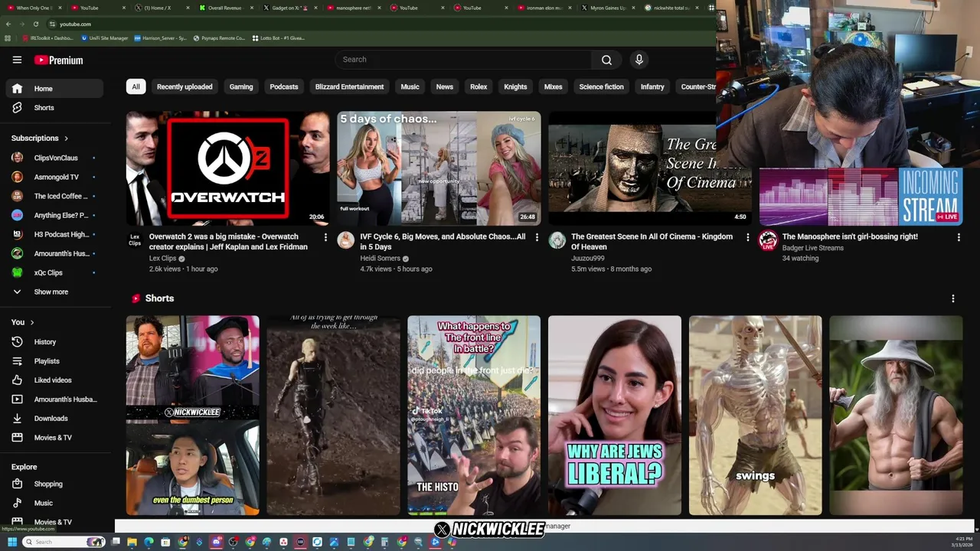Open Playlists in the sidebar
This screenshot has height=551, width=980.
tap(54, 361)
